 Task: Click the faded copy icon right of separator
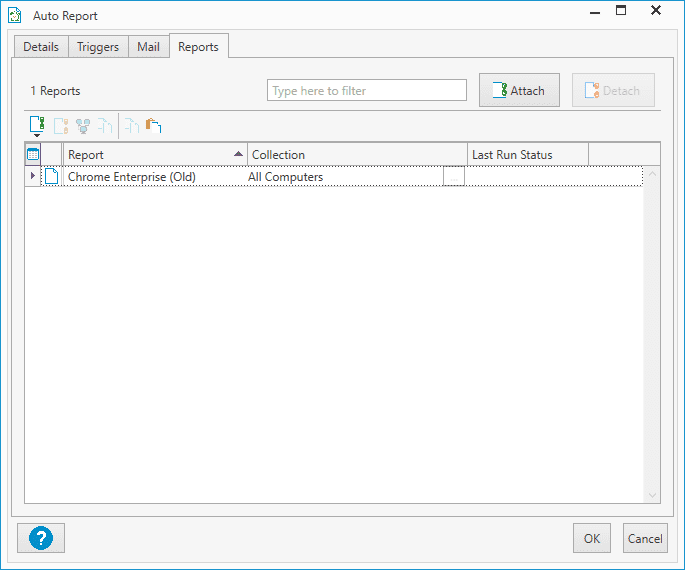click(x=131, y=126)
